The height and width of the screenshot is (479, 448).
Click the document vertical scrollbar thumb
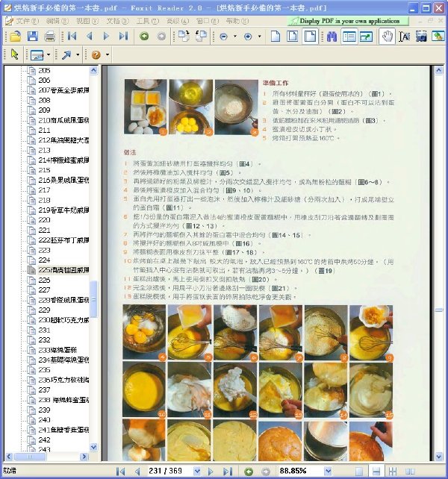(x=439, y=310)
